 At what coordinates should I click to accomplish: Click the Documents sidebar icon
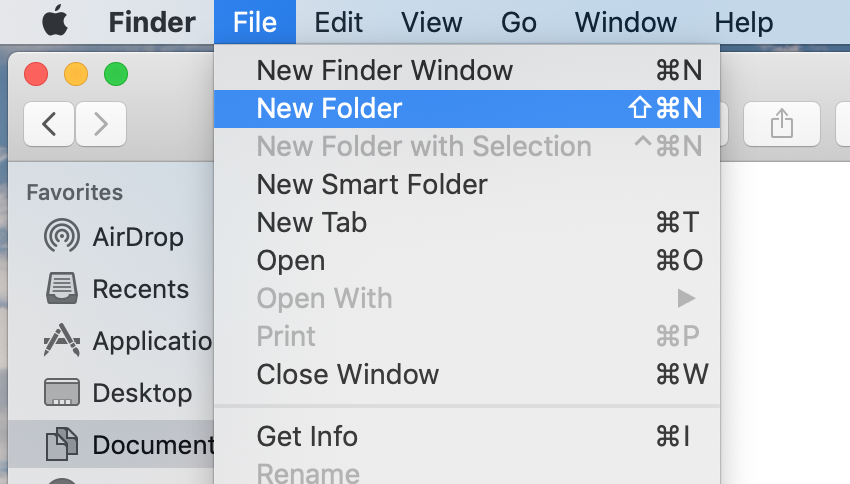pos(62,444)
